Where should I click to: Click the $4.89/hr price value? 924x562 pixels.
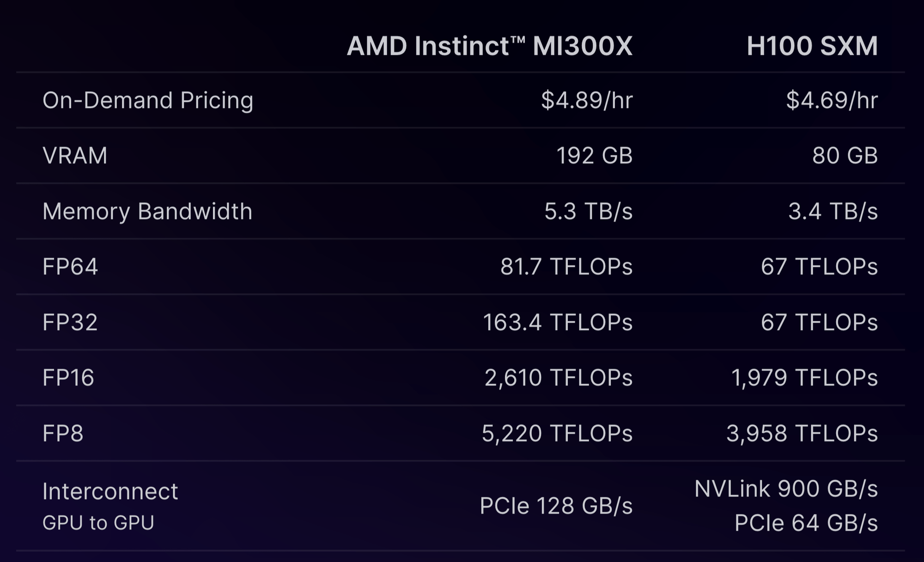coord(586,100)
